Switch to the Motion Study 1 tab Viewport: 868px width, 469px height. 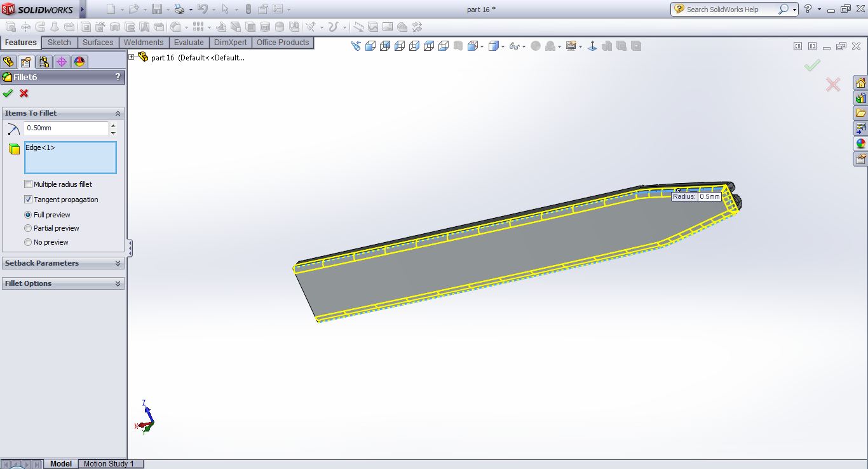109,464
